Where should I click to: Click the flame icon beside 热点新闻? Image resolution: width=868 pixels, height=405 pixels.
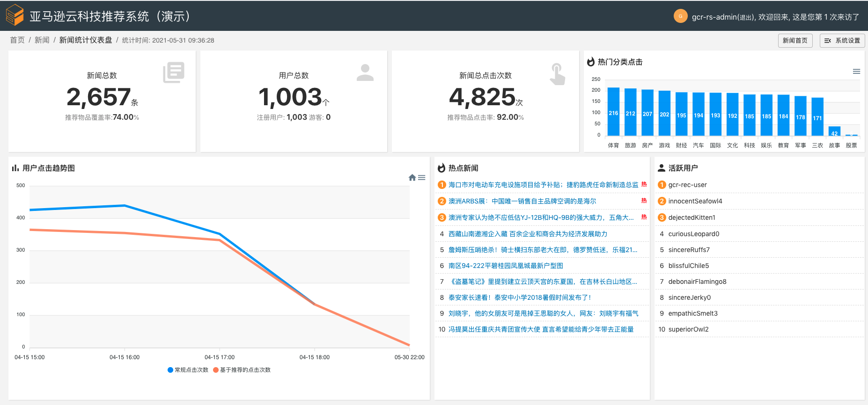[441, 168]
